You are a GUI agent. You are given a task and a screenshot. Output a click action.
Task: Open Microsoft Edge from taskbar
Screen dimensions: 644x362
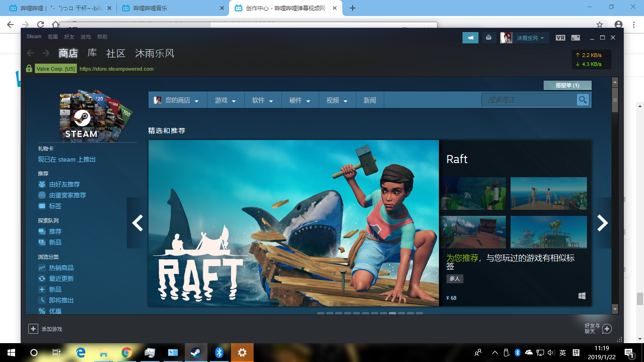pyautogui.click(x=81, y=353)
